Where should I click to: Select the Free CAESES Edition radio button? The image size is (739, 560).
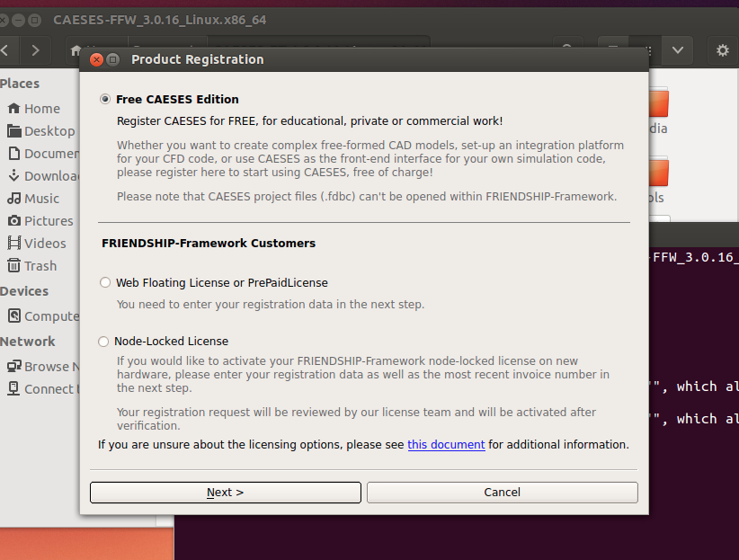(x=105, y=99)
